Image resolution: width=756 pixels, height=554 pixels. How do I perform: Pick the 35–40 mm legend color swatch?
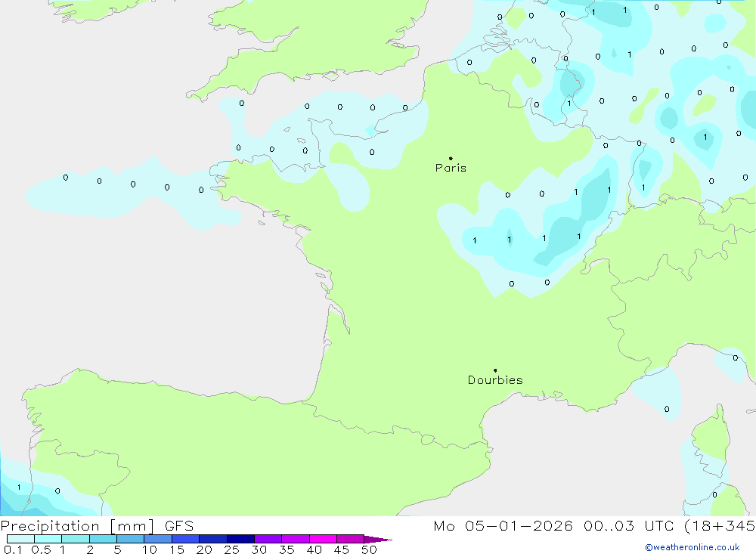[296, 539]
